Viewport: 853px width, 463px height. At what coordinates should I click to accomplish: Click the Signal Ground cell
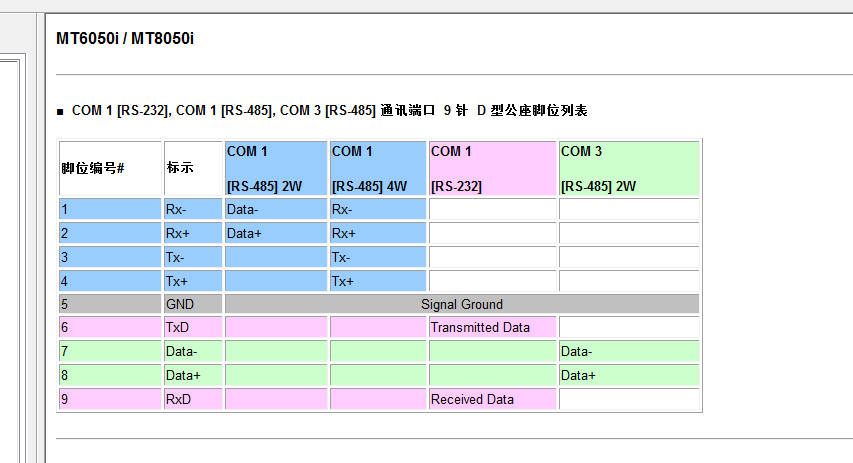(x=461, y=304)
